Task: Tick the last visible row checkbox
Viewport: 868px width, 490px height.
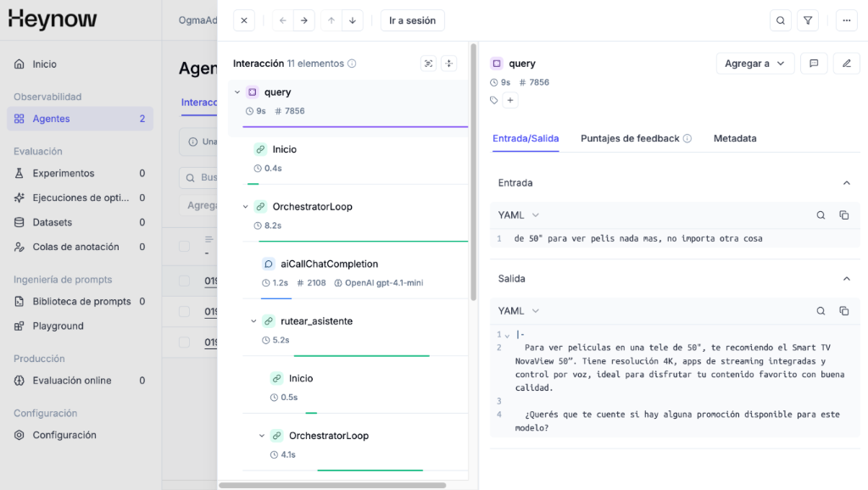Action: coord(185,342)
